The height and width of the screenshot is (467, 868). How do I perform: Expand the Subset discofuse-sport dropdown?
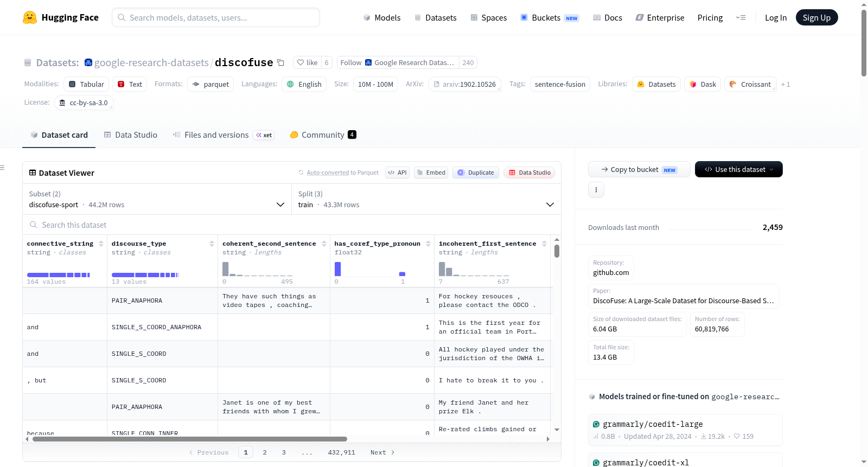(157, 199)
